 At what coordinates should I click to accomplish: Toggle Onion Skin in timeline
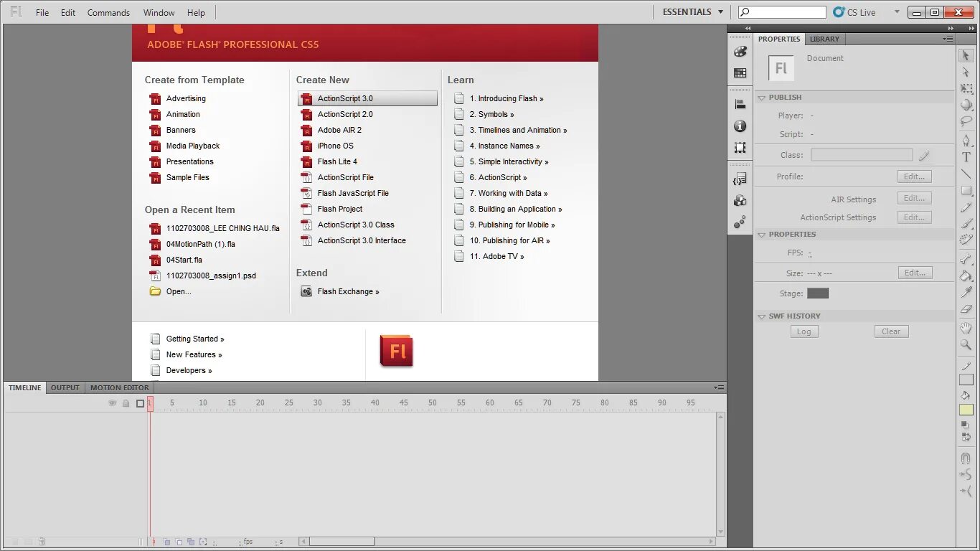tap(166, 542)
